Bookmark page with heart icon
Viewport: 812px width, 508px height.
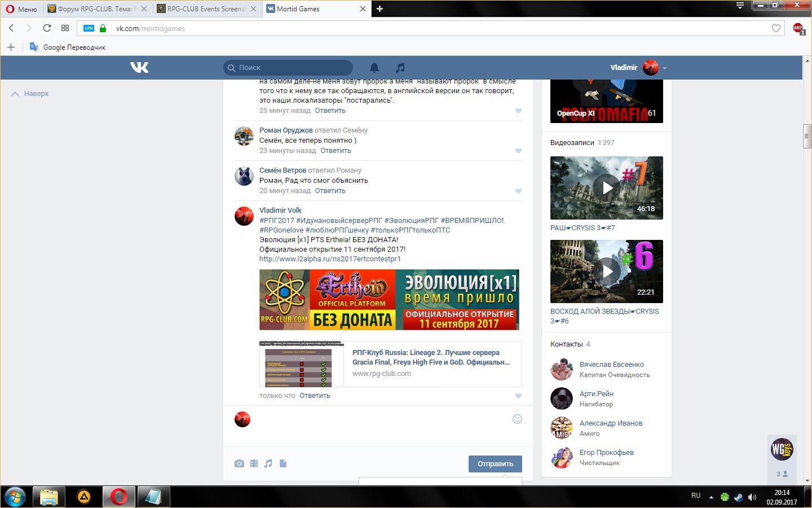coord(776,28)
